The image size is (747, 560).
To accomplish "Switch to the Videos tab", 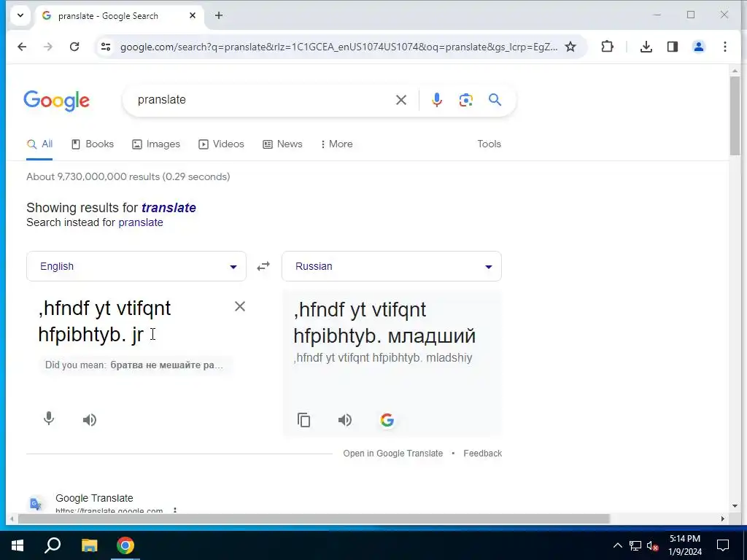I will (x=221, y=144).
